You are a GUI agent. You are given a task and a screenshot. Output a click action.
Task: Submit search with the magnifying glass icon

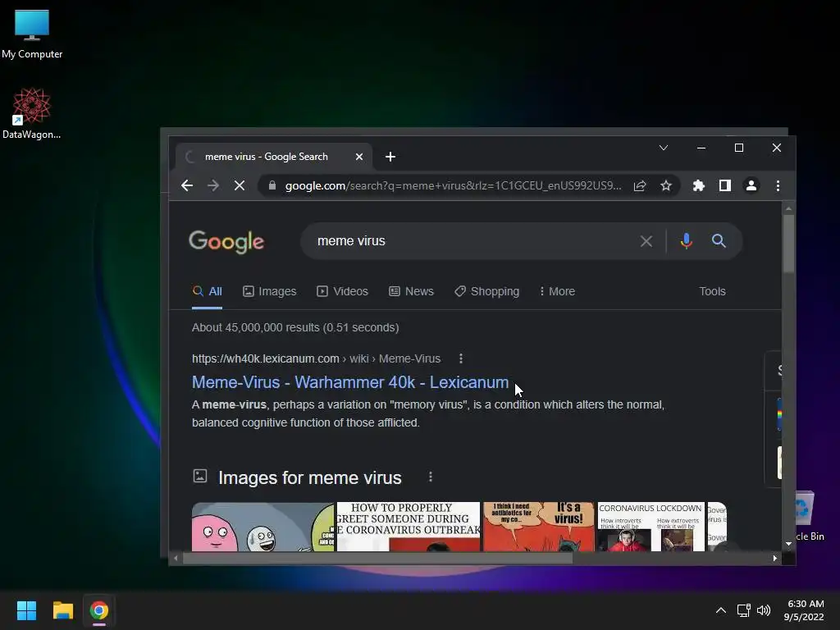[719, 241]
